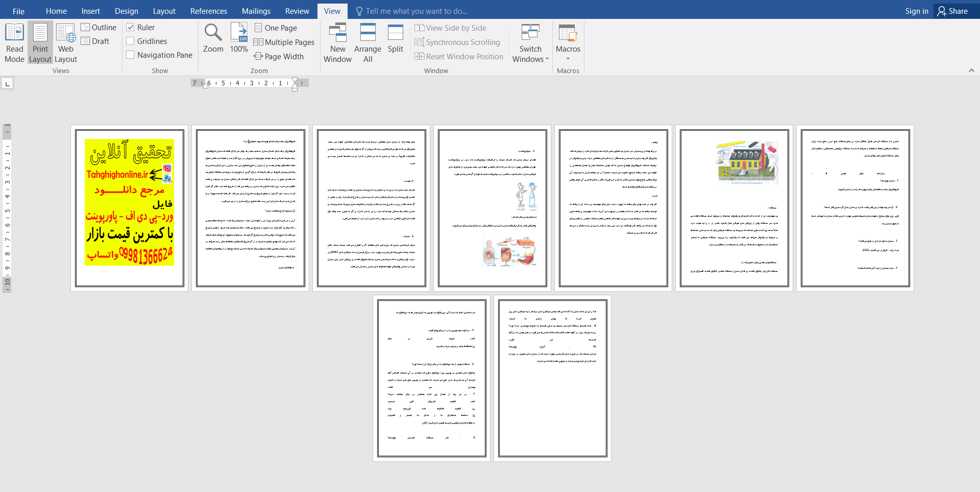Switch to the Layout tab
Image resolution: width=980 pixels, height=492 pixels.
tap(164, 11)
